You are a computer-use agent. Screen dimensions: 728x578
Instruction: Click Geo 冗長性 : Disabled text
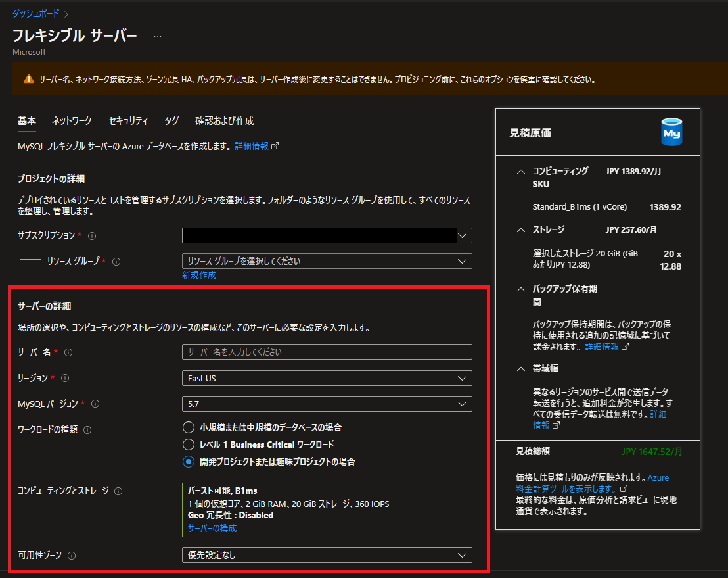click(x=231, y=516)
